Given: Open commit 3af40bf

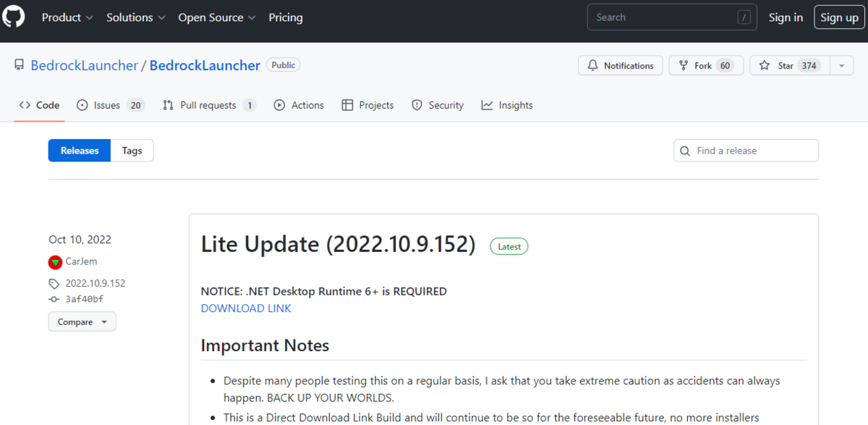Looking at the screenshot, I should pyautogui.click(x=85, y=299).
